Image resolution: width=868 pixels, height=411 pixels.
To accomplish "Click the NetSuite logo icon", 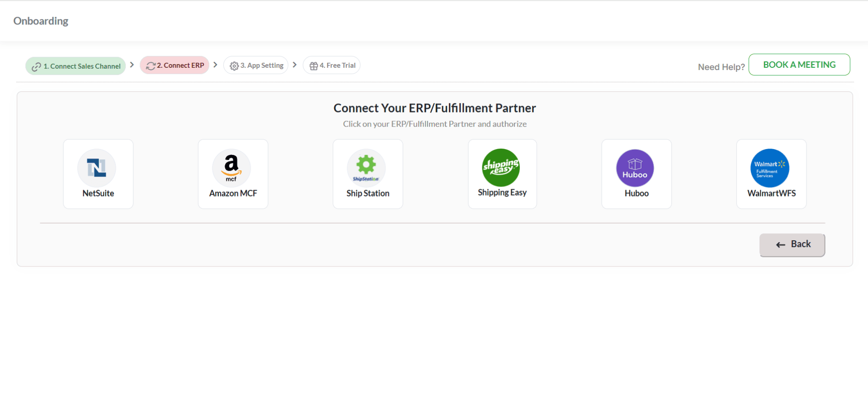I will (97, 168).
